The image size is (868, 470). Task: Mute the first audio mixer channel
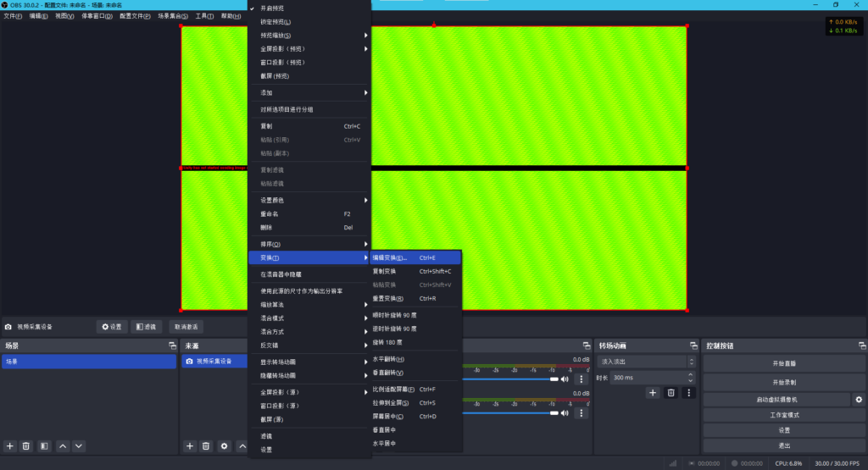coord(565,379)
